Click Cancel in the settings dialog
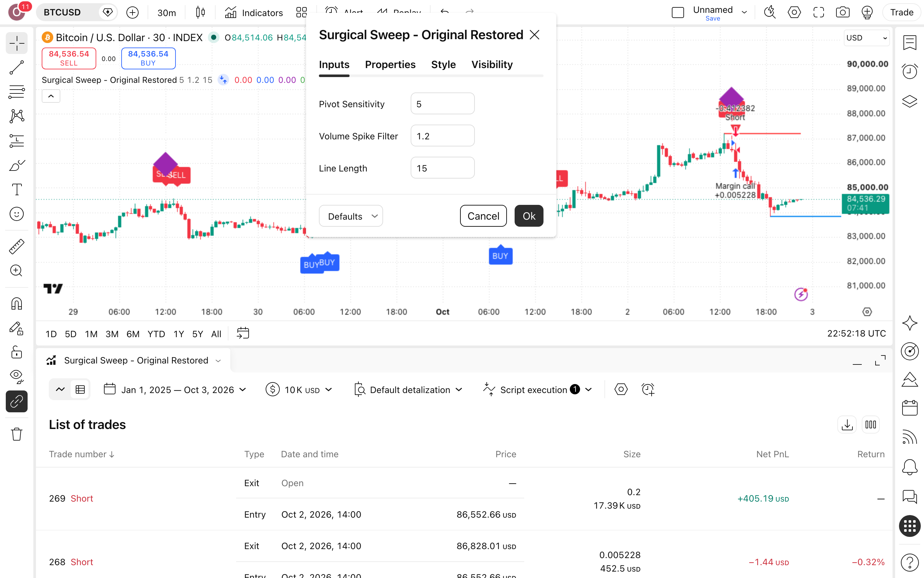Screen dimensions: 924x578 tap(483, 216)
